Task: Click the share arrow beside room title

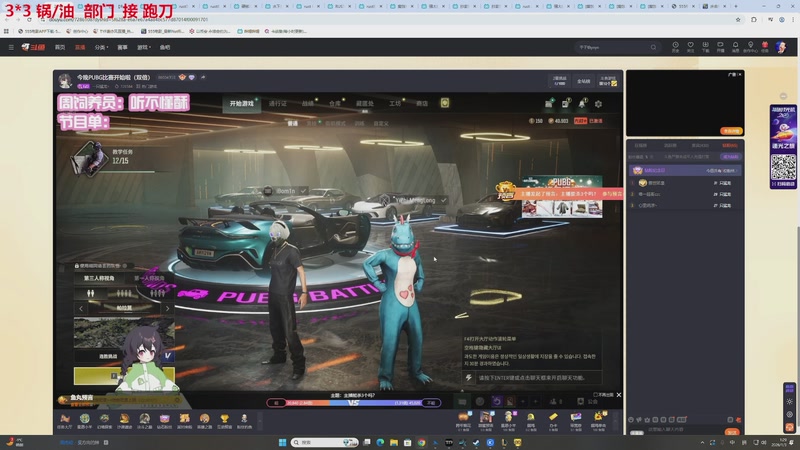Action: coord(203,77)
